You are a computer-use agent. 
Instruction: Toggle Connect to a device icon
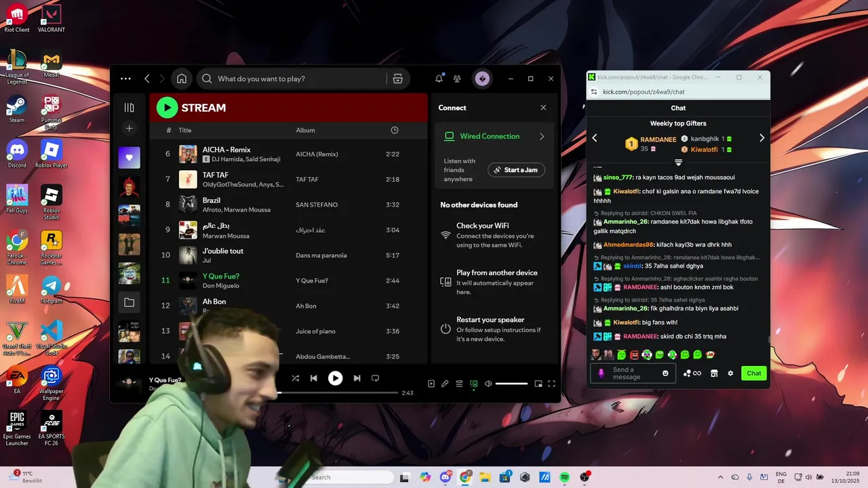click(x=473, y=384)
